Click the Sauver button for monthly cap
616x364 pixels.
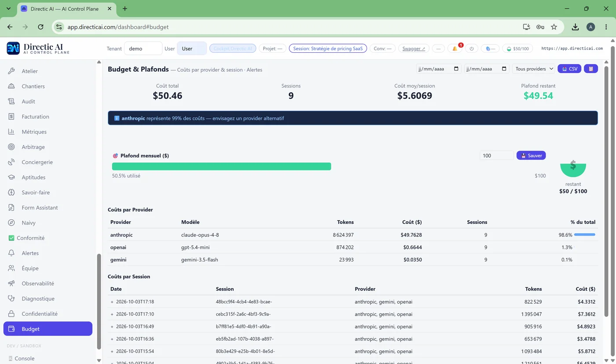click(x=531, y=155)
